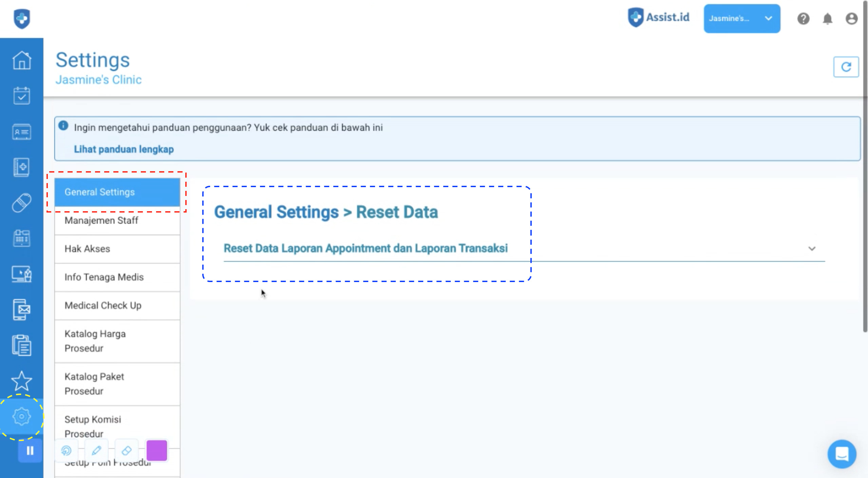
Task: Pick the purple annotation color swatch
Action: (157, 451)
